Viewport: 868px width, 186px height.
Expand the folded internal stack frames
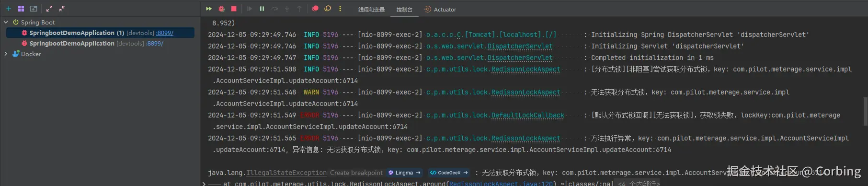click(x=639, y=184)
